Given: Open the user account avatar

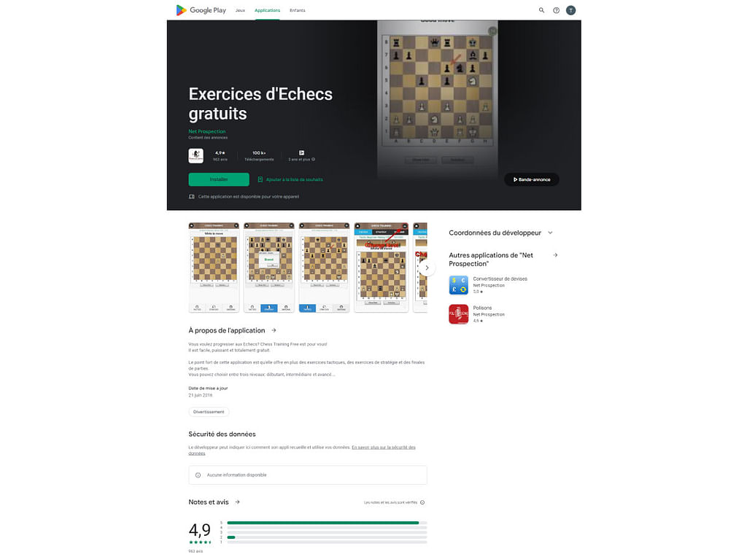Looking at the screenshot, I should [570, 10].
